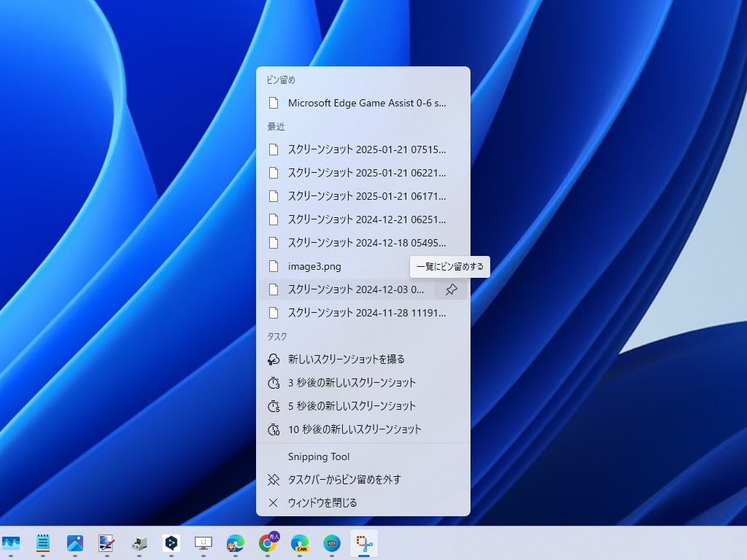Launch Notepad from the taskbar
747x560 pixels.
(x=43, y=543)
